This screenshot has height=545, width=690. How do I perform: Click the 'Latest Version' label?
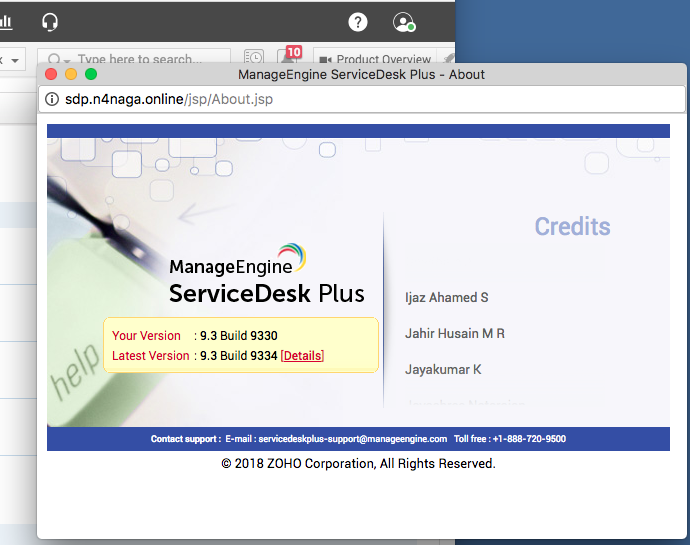pos(150,356)
